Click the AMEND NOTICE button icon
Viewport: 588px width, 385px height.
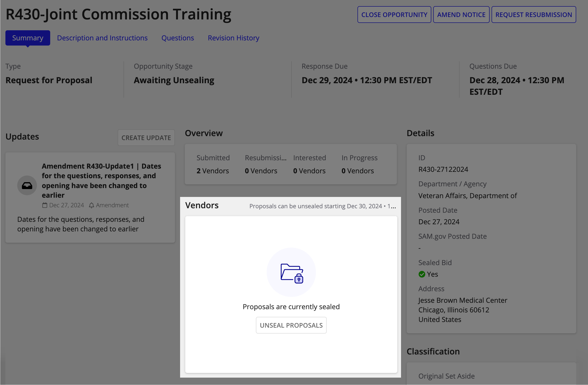[x=462, y=14]
